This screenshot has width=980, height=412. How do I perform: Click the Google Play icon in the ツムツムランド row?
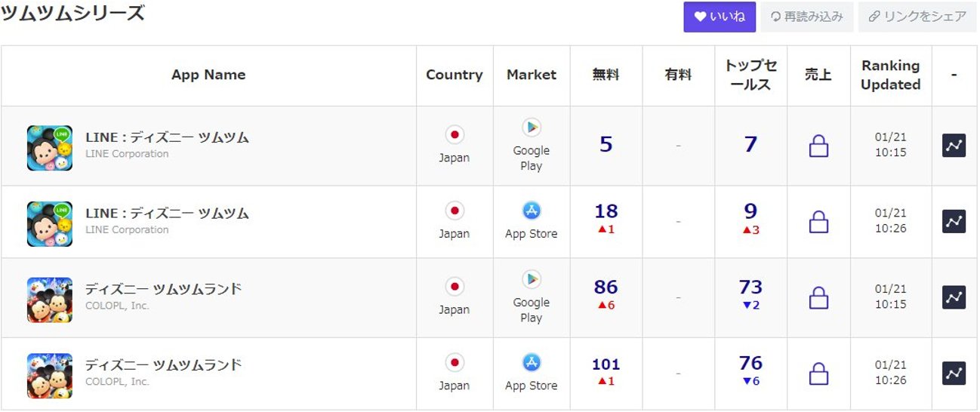click(532, 280)
